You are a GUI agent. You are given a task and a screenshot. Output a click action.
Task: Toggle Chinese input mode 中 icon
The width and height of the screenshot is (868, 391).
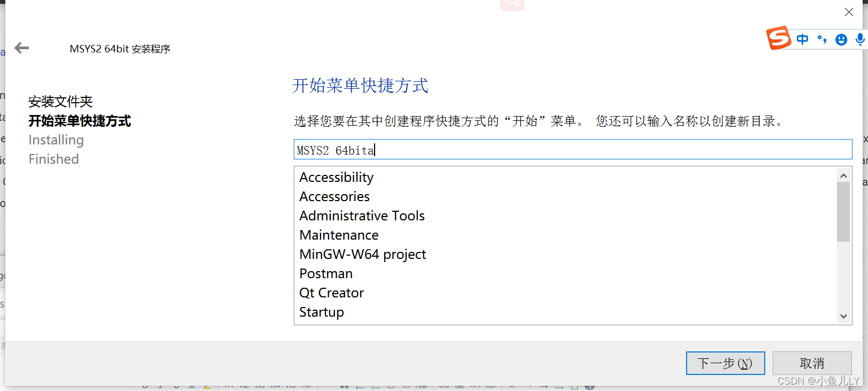[x=802, y=39]
